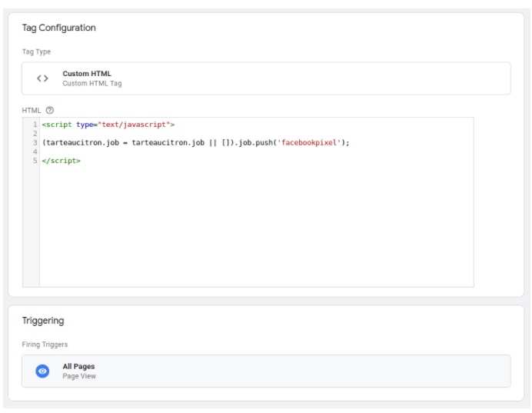This screenshot has width=532, height=413.
Task: Click the 'facebookpixel' string in the code
Action: (x=309, y=143)
